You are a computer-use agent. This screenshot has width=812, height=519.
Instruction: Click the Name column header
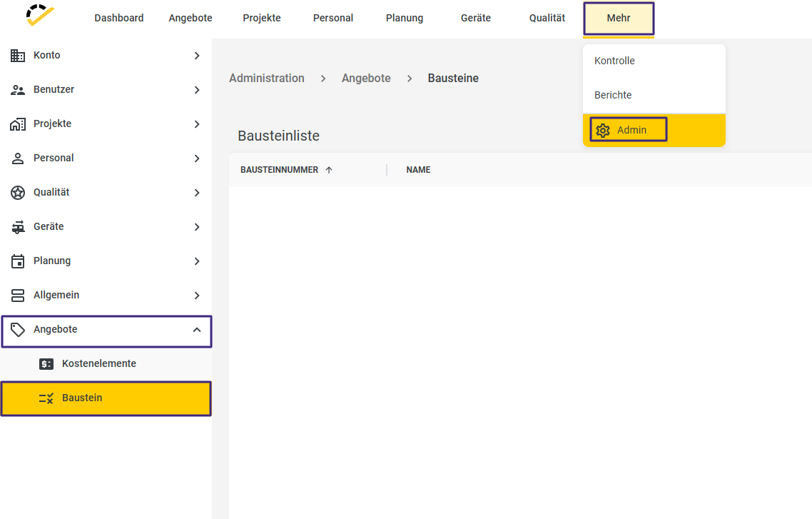click(418, 170)
